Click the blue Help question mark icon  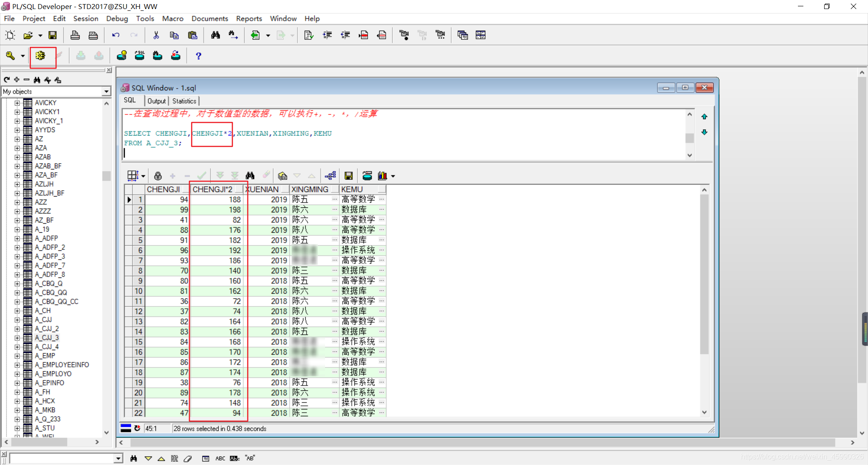pos(198,56)
